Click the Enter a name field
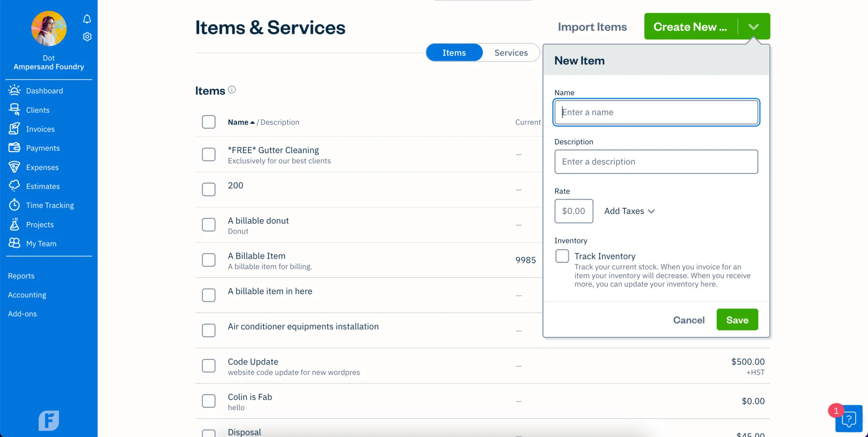This screenshot has height=437, width=868. [656, 112]
